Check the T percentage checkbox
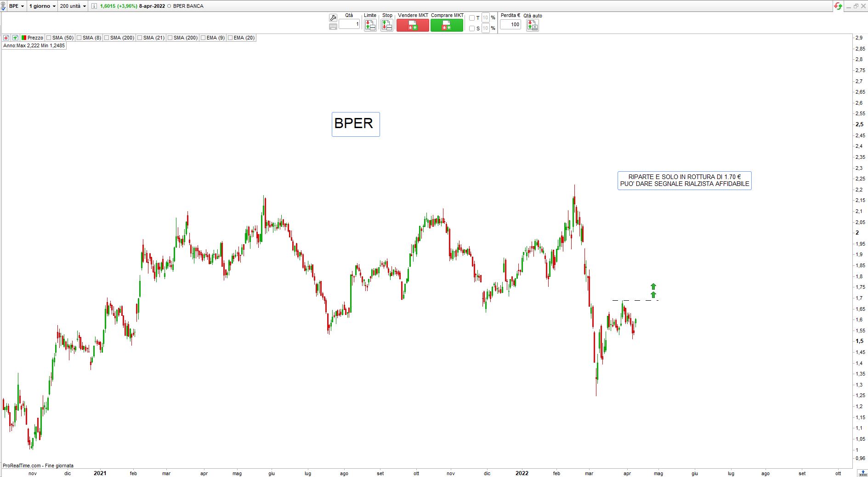This screenshot has height=477, width=868. click(x=472, y=18)
